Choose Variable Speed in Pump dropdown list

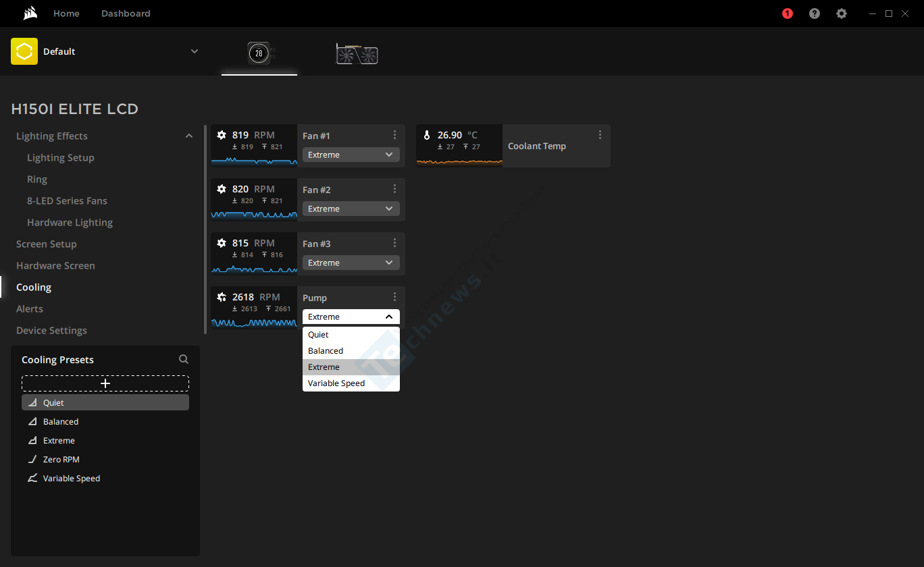click(x=351, y=383)
